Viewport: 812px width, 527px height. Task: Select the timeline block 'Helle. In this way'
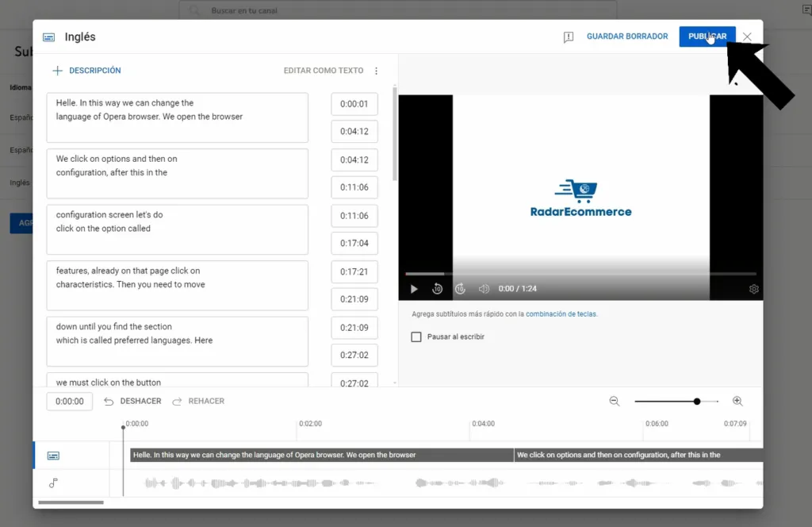tap(322, 455)
